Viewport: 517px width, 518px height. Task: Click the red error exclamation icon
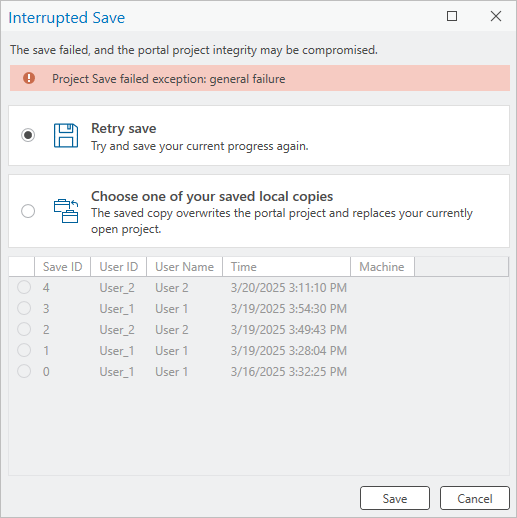(x=29, y=78)
